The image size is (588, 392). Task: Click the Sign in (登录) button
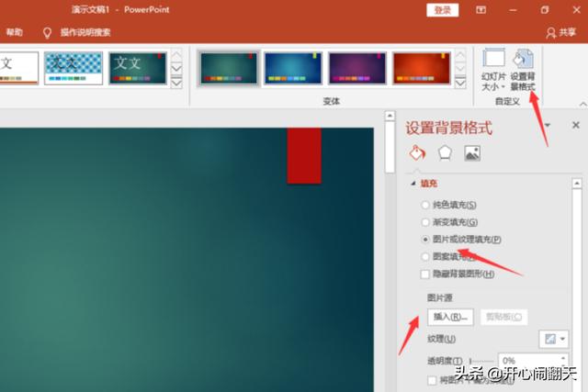point(443,10)
